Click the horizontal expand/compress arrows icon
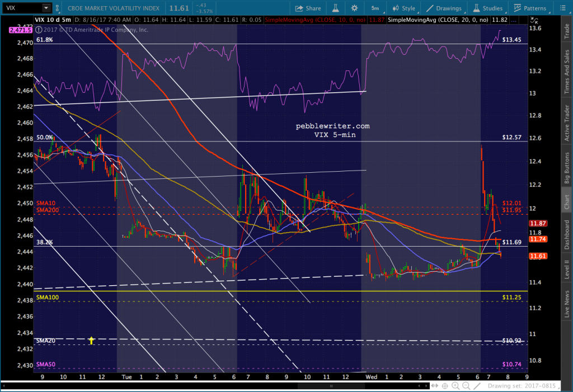This screenshot has height=392, width=573. (x=434, y=386)
